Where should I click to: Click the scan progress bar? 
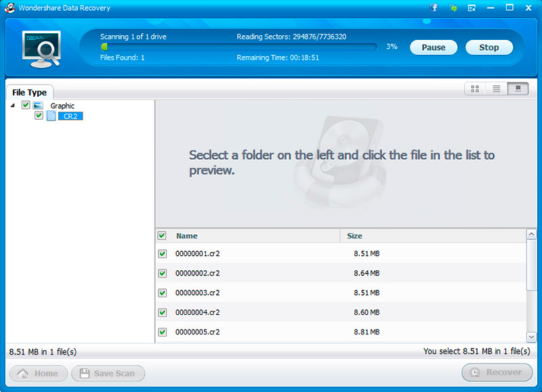pos(238,47)
